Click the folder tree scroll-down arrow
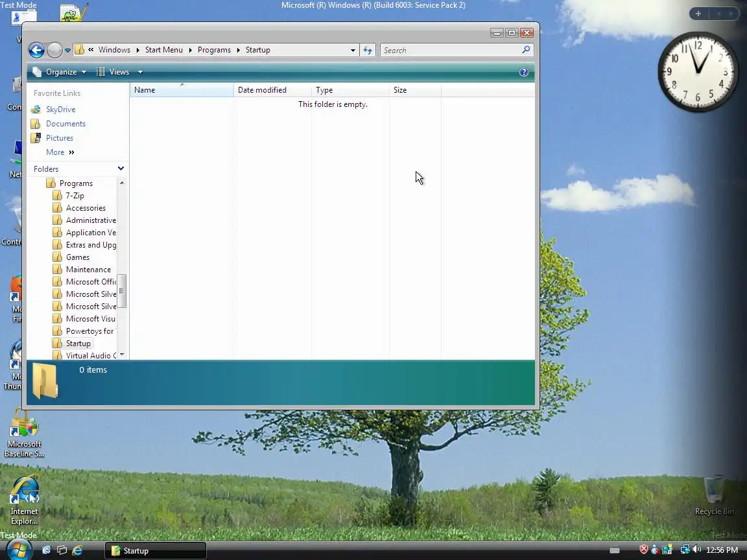 pyautogui.click(x=122, y=355)
